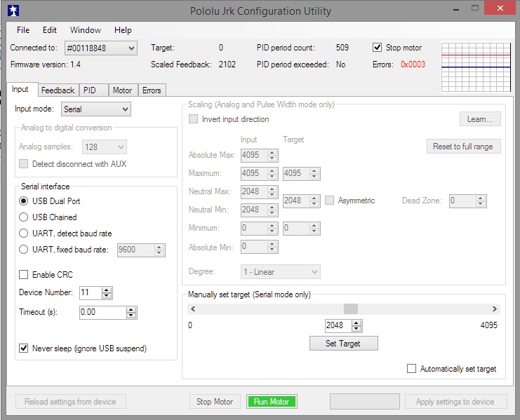The width and height of the screenshot is (520, 420).
Task: Switch to the Errors tab
Action: coord(152,90)
